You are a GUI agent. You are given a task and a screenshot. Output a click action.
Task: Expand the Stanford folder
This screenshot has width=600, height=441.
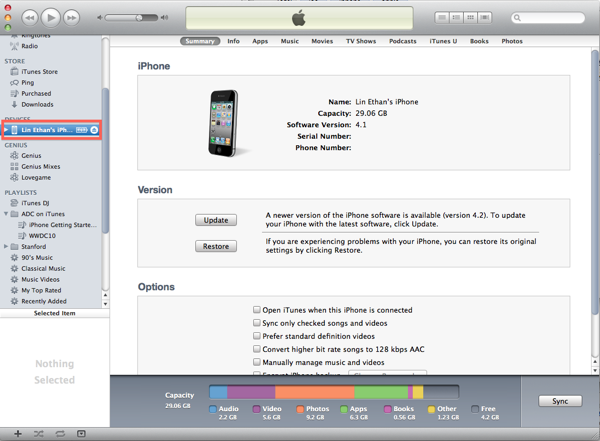pyautogui.click(x=6, y=246)
